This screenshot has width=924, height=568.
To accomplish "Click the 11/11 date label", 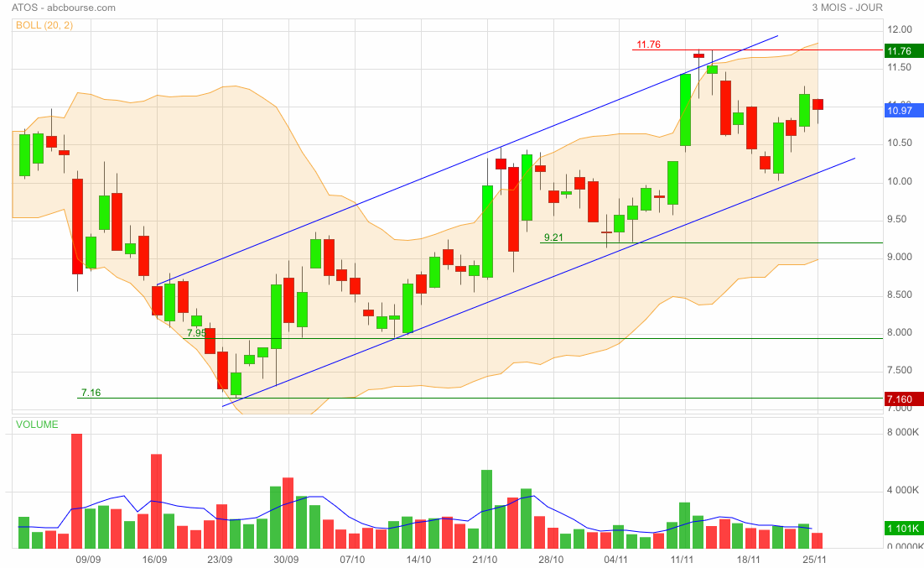I will tap(682, 560).
